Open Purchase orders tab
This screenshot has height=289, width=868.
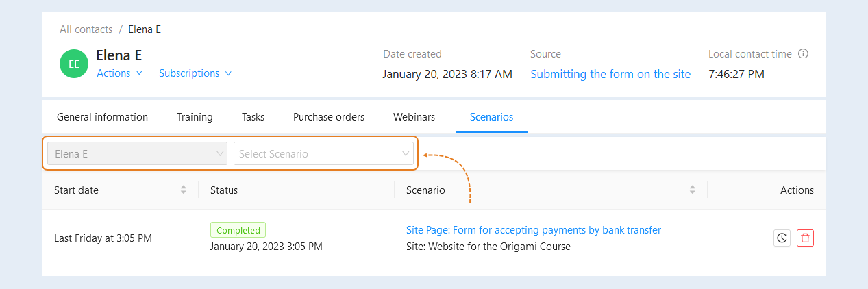pyautogui.click(x=329, y=117)
